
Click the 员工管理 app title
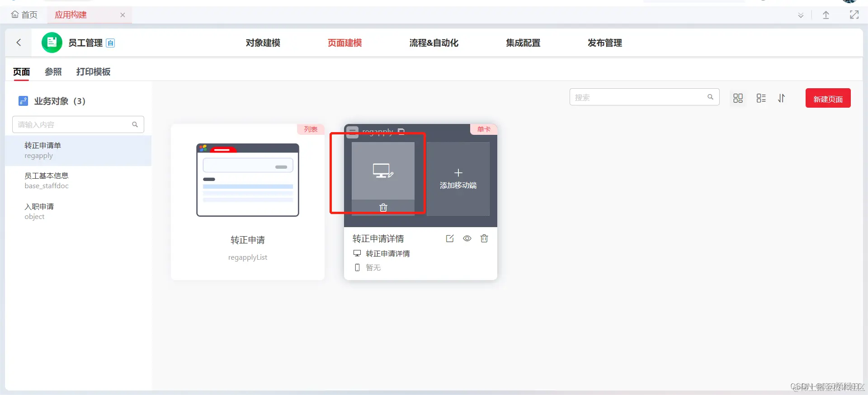85,43
